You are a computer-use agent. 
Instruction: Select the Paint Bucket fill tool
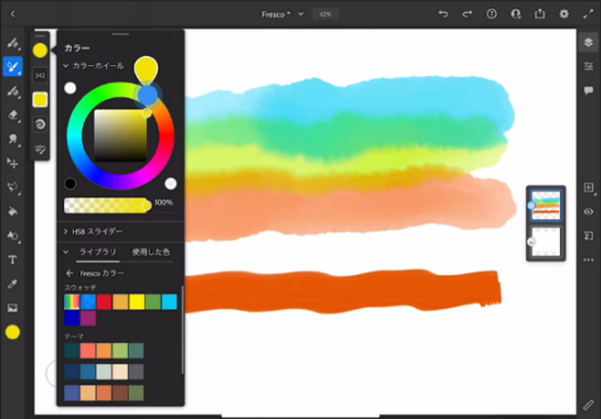(x=13, y=211)
